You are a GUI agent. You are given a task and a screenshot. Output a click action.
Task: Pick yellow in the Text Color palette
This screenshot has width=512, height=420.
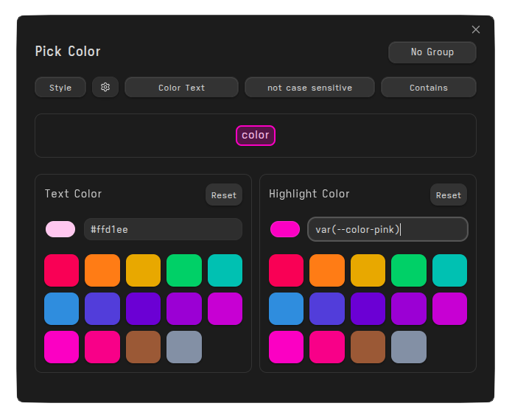click(x=144, y=270)
